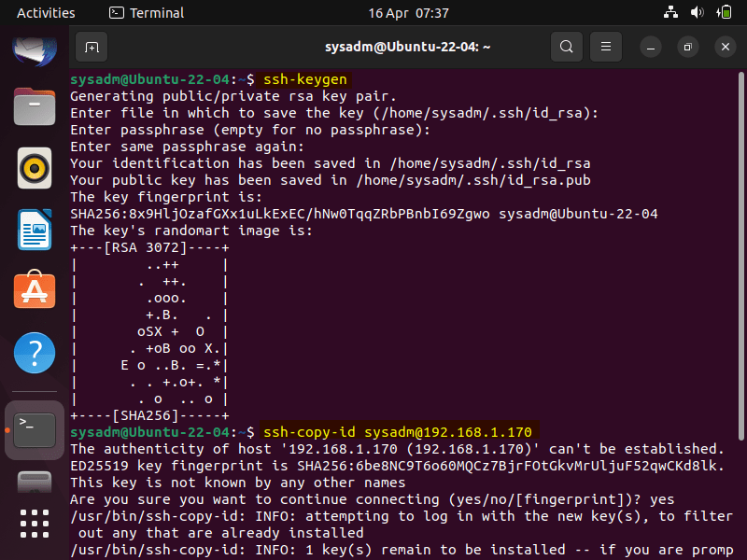Check battery status from top bar
Image resolution: width=747 pixels, height=560 pixels.
pos(727,12)
